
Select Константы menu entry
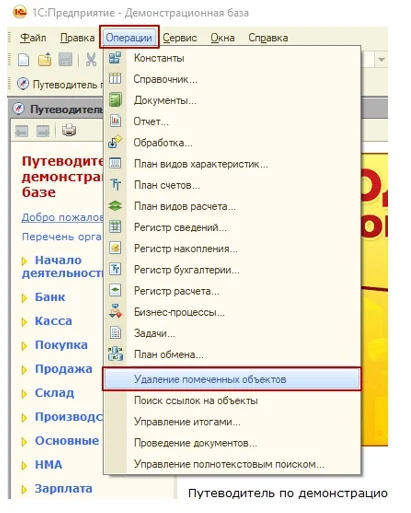pos(232,58)
